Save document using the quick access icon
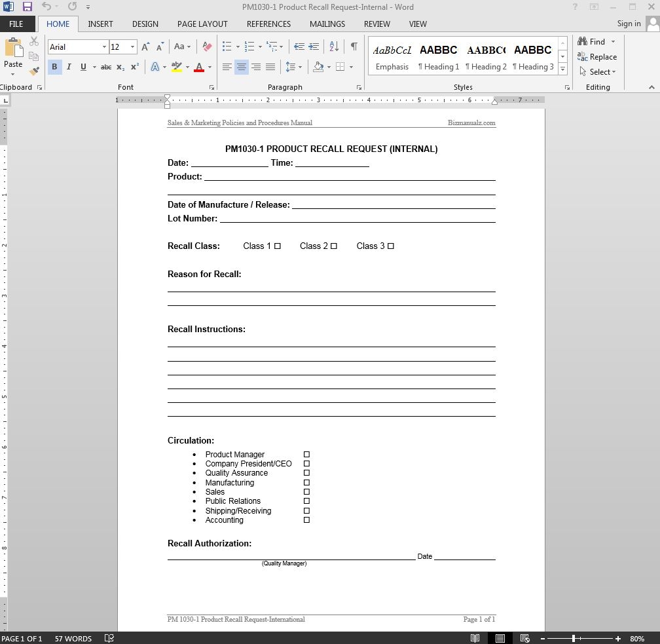Viewport: 660px width, 644px height. click(x=27, y=7)
